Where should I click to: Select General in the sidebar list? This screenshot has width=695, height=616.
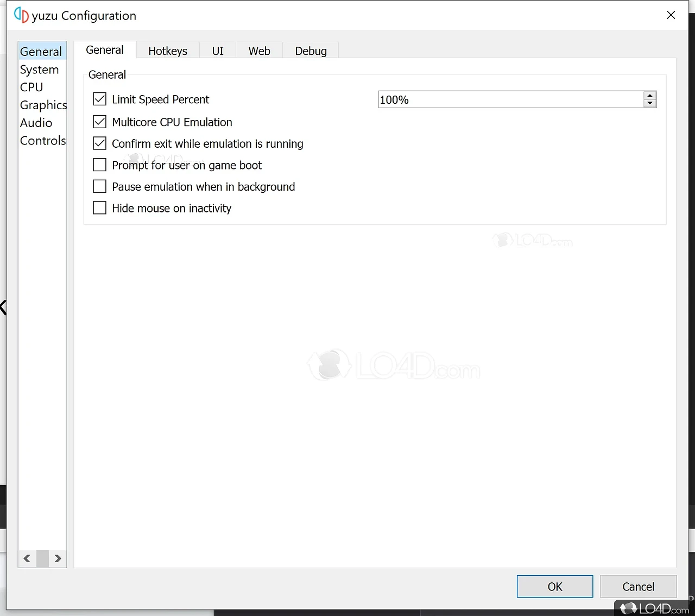[x=42, y=52]
